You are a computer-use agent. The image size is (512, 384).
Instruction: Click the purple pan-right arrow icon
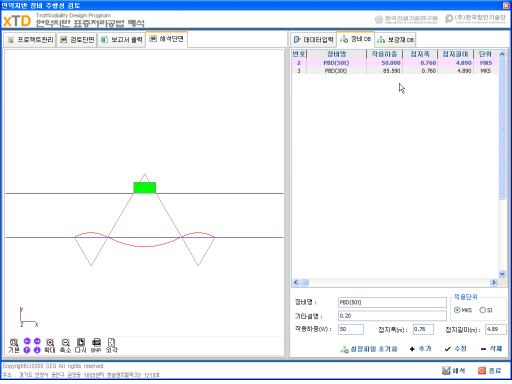tap(37, 341)
